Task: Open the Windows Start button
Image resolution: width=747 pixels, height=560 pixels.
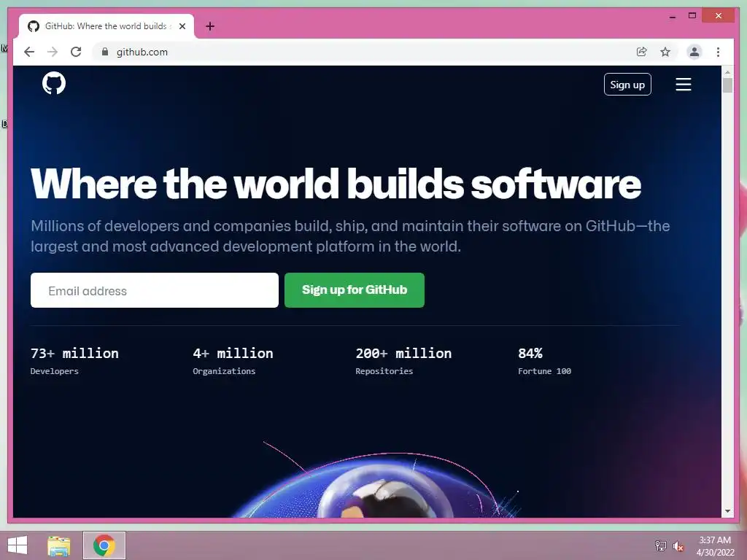Action: pyautogui.click(x=18, y=545)
